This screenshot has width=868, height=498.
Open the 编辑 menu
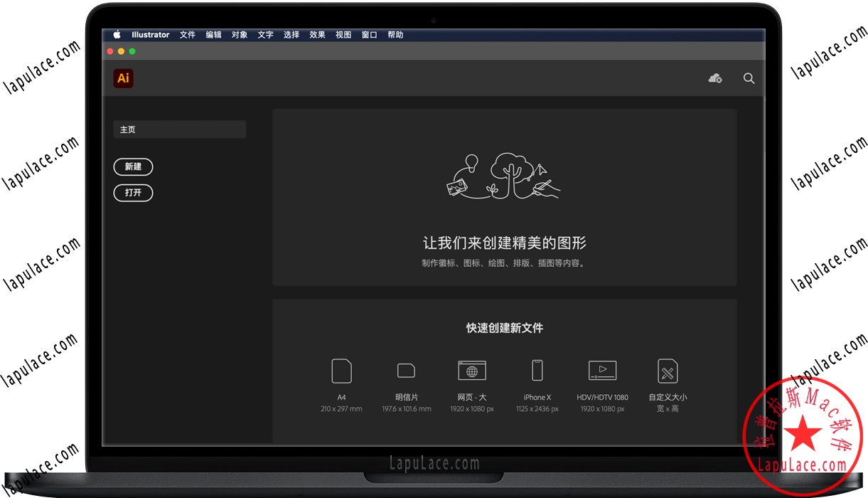click(x=213, y=35)
